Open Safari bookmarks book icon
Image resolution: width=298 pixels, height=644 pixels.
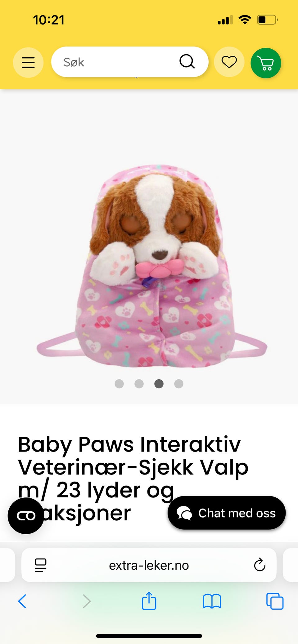(212, 602)
